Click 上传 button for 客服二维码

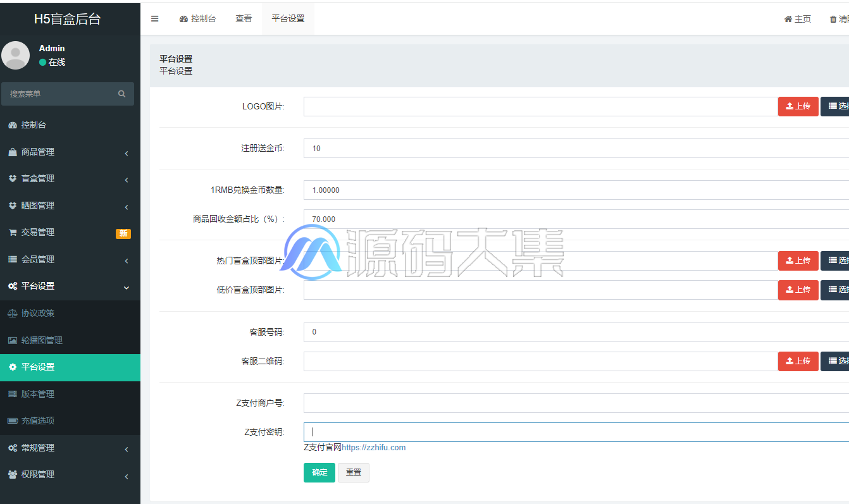[798, 361]
